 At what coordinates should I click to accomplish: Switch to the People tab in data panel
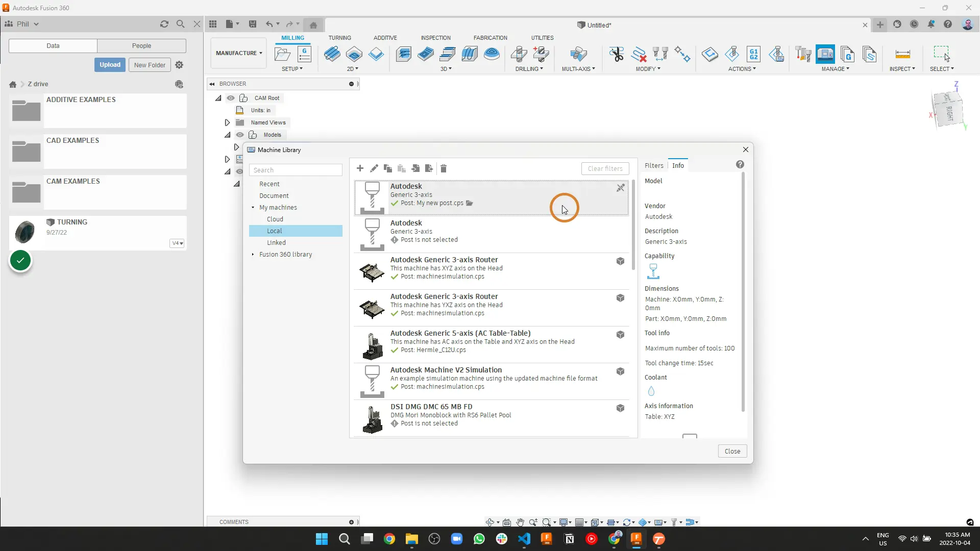[141, 46]
